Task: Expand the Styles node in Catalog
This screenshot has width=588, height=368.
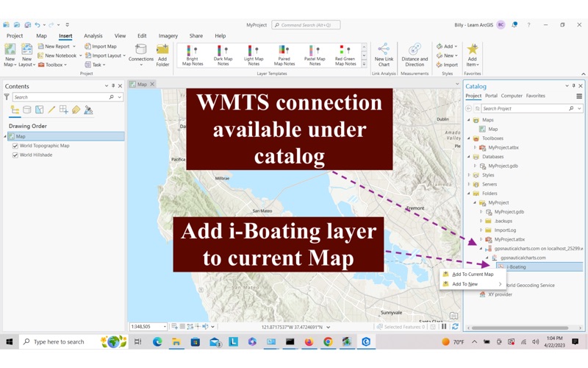Action: coord(469,175)
